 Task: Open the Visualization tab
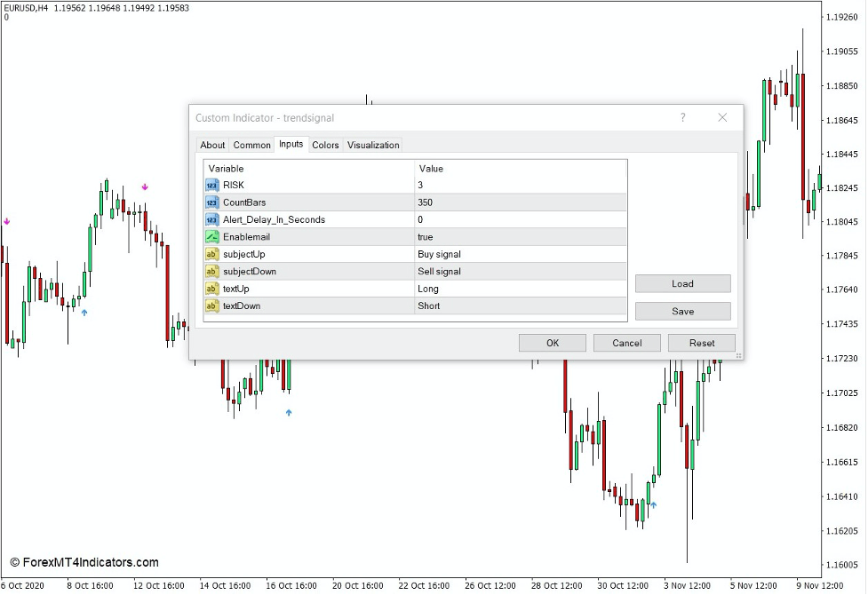point(372,145)
